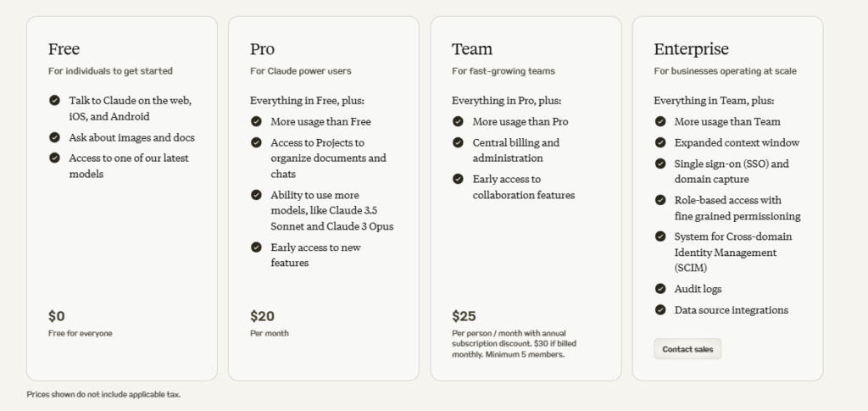This screenshot has width=868, height=411.
Task: Click the $0 Free price
Action: coord(57,316)
